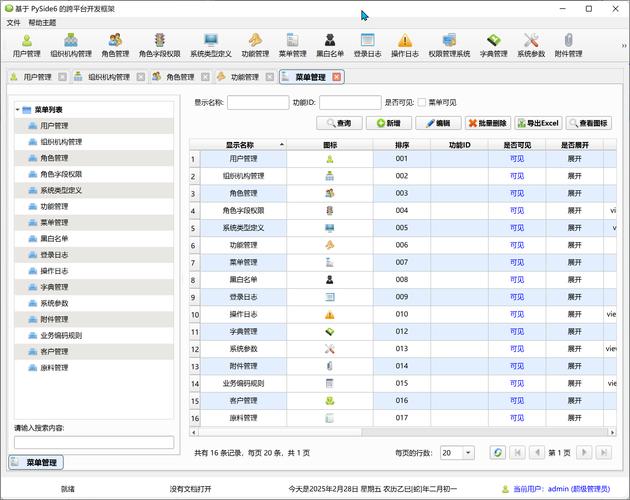Click icon cell of 客户管理 row
The height and width of the screenshot is (500, 630).
pos(329,401)
